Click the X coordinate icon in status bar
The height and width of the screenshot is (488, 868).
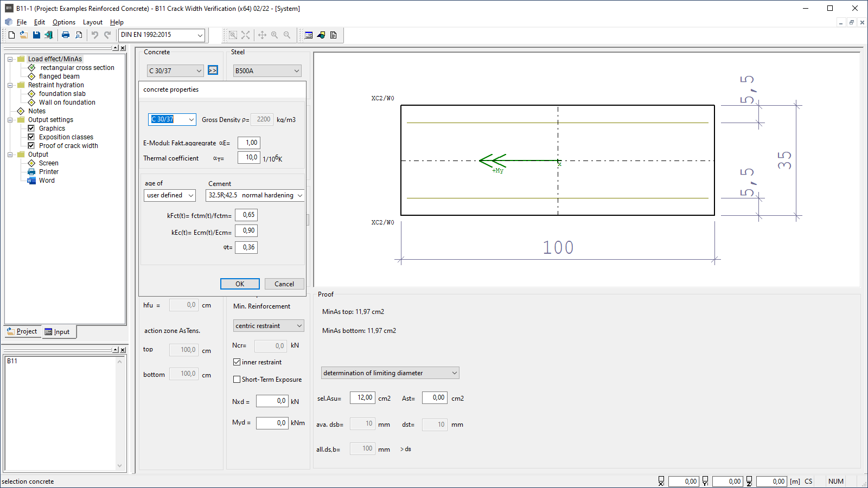click(x=661, y=481)
